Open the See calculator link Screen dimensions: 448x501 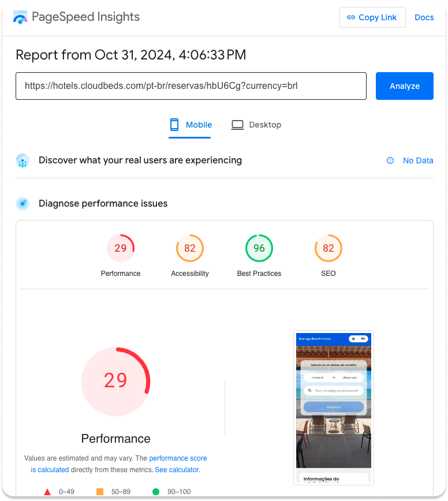[x=176, y=470]
